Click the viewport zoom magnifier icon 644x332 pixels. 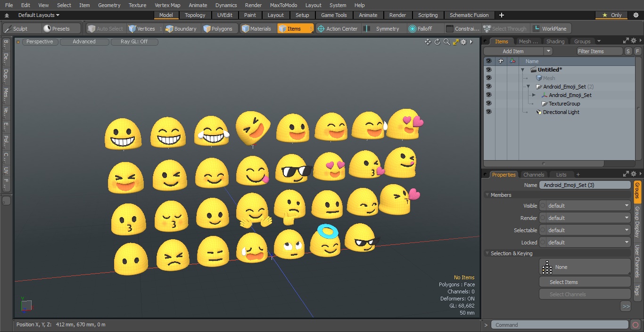(x=446, y=42)
